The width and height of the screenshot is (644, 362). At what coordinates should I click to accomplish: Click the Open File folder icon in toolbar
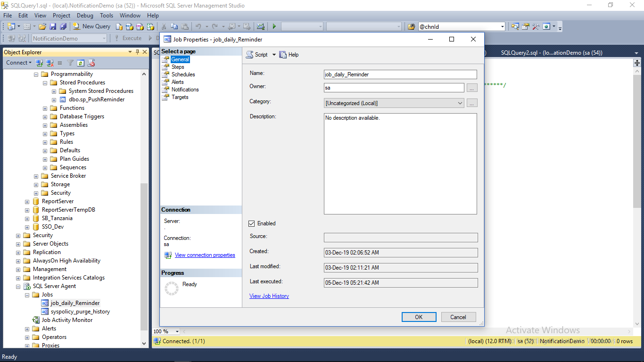coord(42,26)
